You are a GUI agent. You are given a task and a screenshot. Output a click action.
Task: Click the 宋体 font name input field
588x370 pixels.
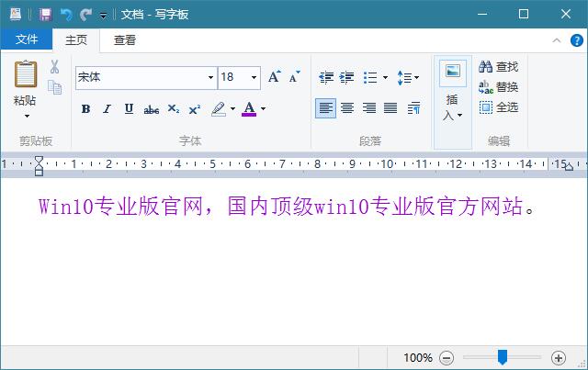click(x=141, y=78)
